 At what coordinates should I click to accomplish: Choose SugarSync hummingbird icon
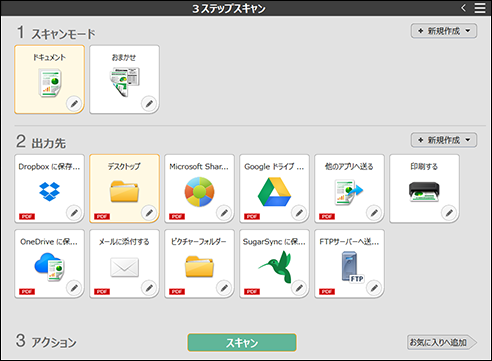[275, 267]
